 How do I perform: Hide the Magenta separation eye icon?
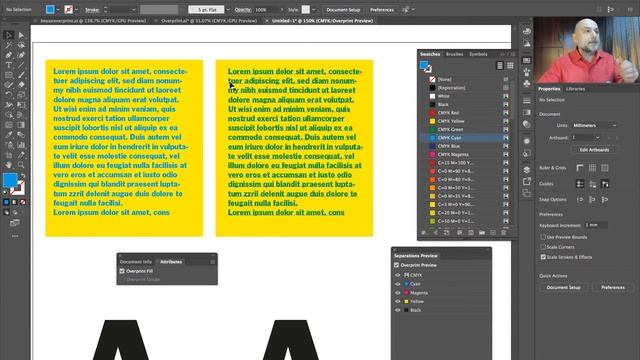click(x=398, y=293)
